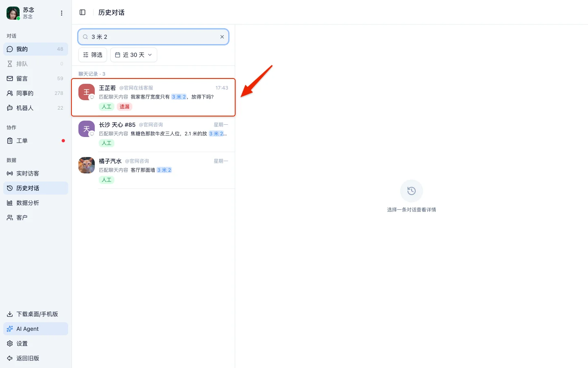The width and height of the screenshot is (588, 368).
Task: Open 客户 customers page
Action: (36, 218)
